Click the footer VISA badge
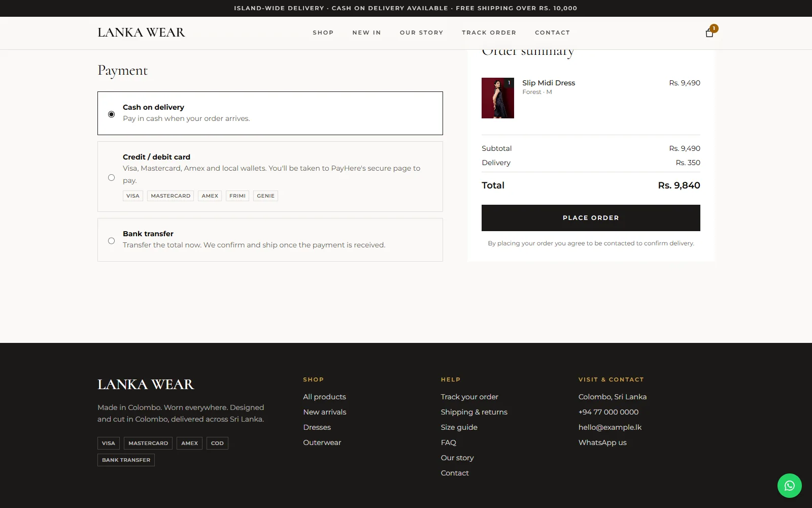The height and width of the screenshot is (508, 812). click(x=109, y=443)
